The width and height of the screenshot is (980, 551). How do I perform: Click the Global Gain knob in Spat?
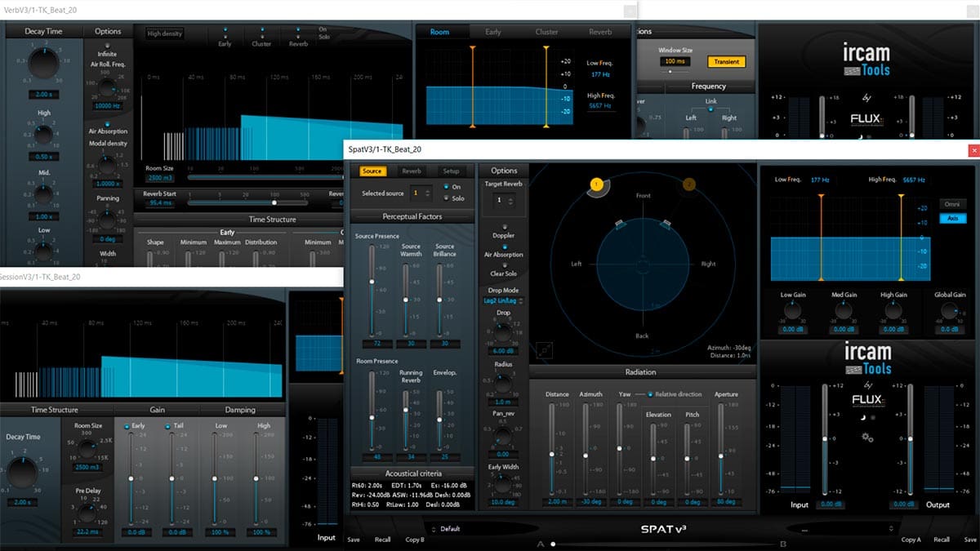[x=949, y=310]
